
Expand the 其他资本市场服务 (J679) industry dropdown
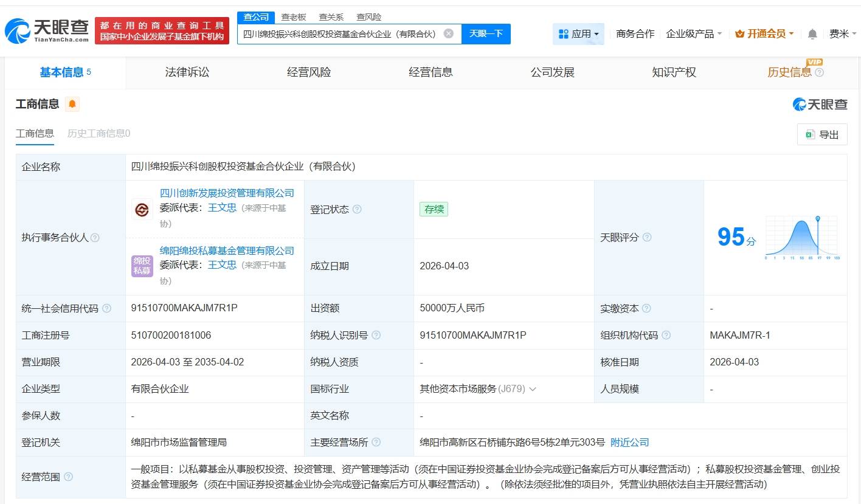(533, 388)
